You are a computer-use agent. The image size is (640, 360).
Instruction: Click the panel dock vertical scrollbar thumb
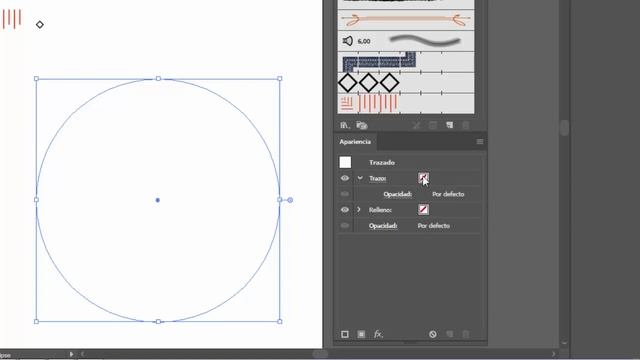(x=564, y=128)
